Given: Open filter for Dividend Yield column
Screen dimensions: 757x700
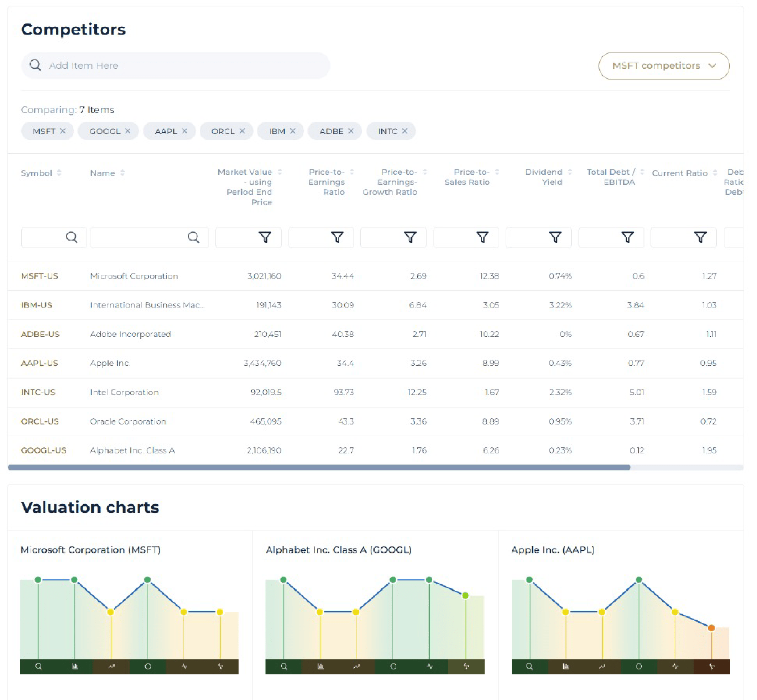Looking at the screenshot, I should pos(555,237).
